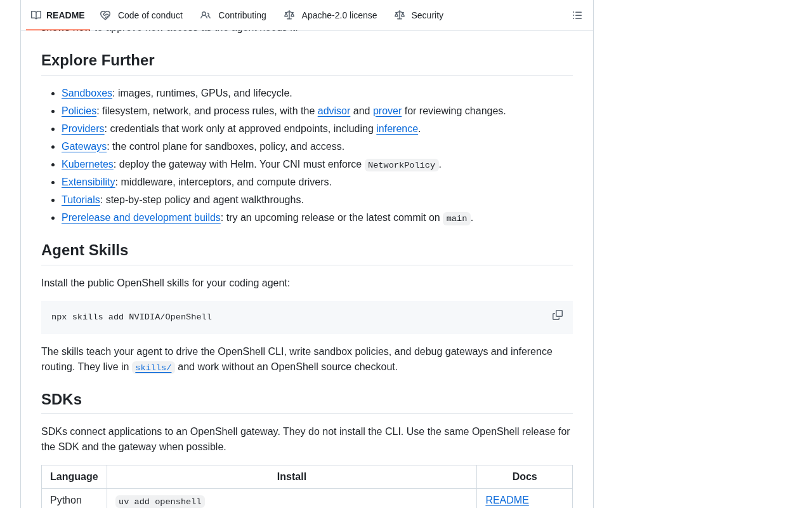Copy the npx skills add command
Screen dimensions: 812x508
[558, 315]
